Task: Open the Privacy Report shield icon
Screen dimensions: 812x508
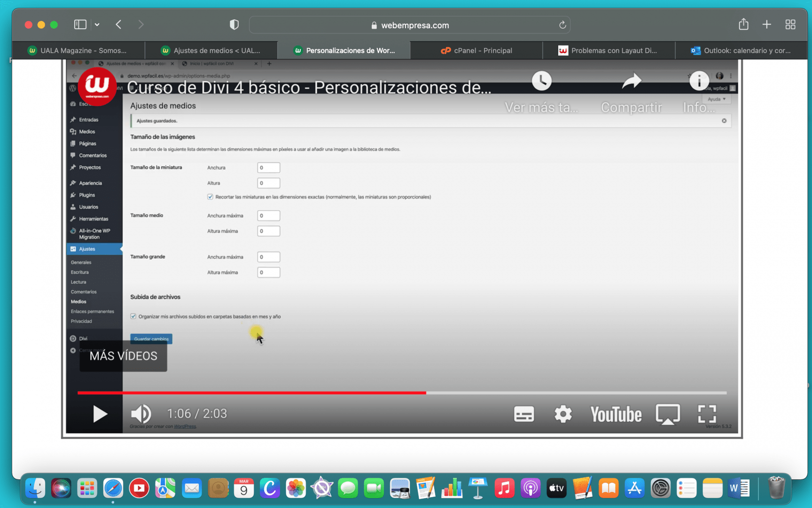Action: [234, 24]
